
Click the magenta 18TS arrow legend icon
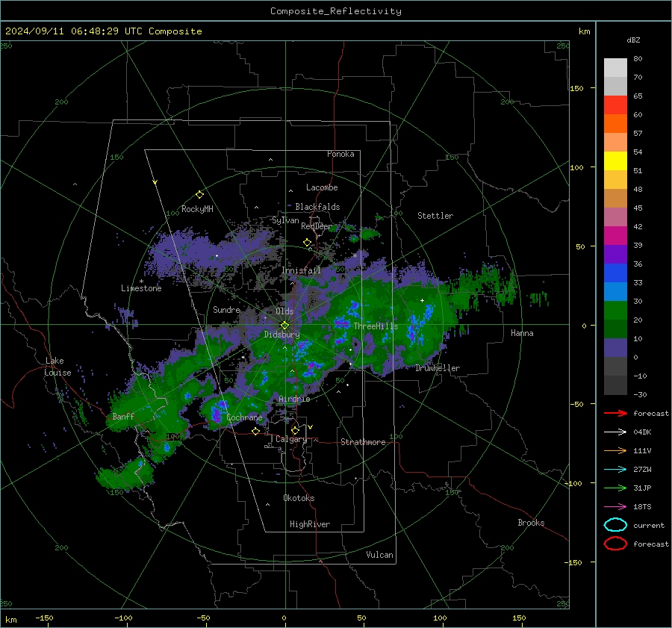coord(615,506)
